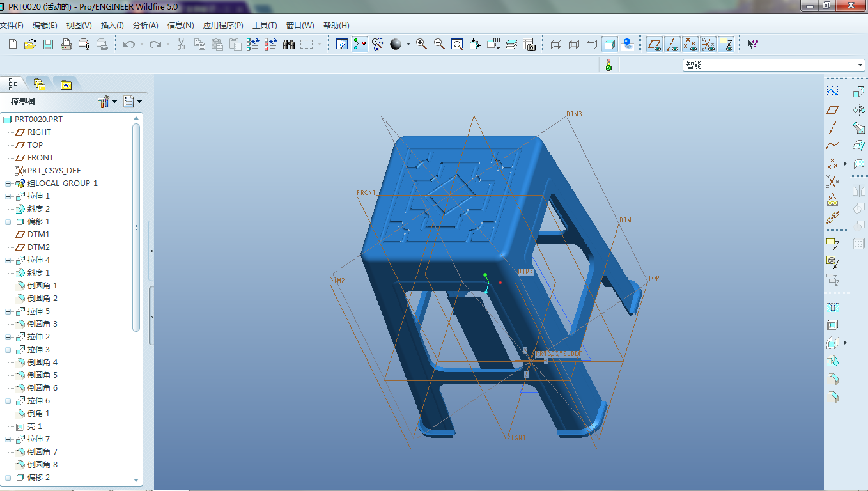Click the Sketch tool icon
This screenshot has height=491, width=868.
(x=832, y=92)
